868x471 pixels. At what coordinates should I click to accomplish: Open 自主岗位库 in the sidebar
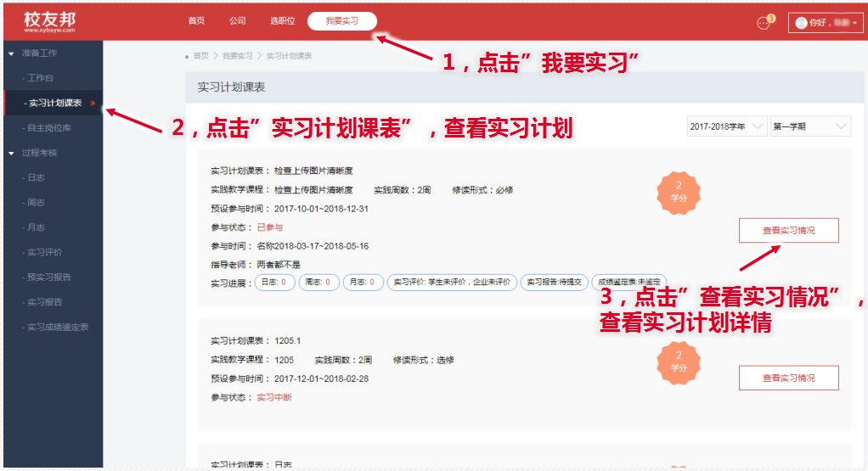coord(49,128)
